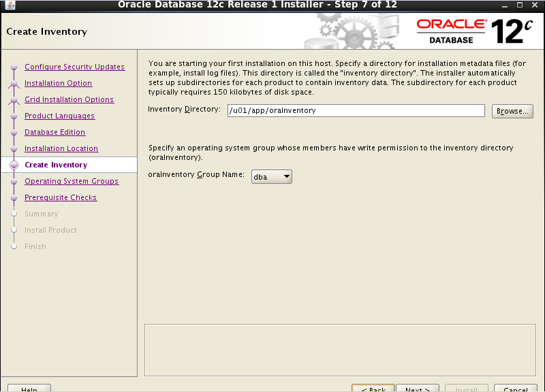Click the Java icon in title bar

[x=10, y=5]
